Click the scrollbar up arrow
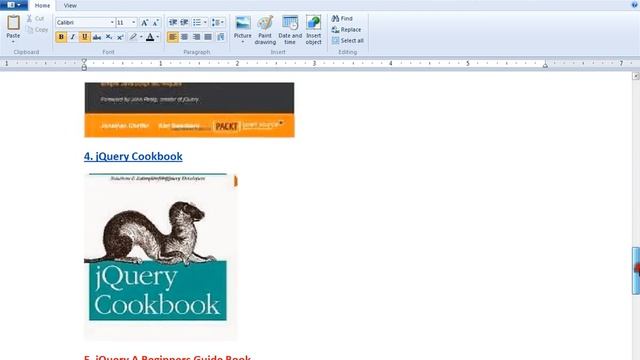 (x=636, y=76)
